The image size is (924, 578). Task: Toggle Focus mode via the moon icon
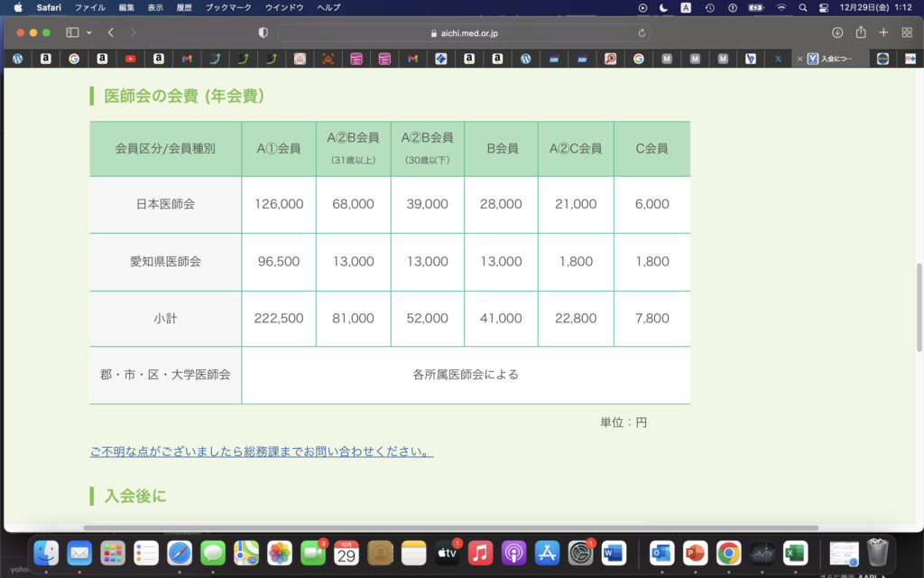[664, 7]
